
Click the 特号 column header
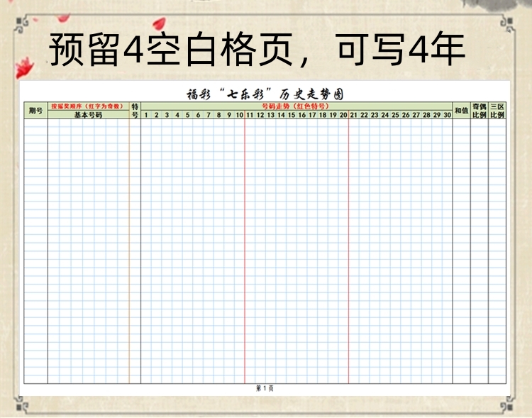[x=135, y=111]
